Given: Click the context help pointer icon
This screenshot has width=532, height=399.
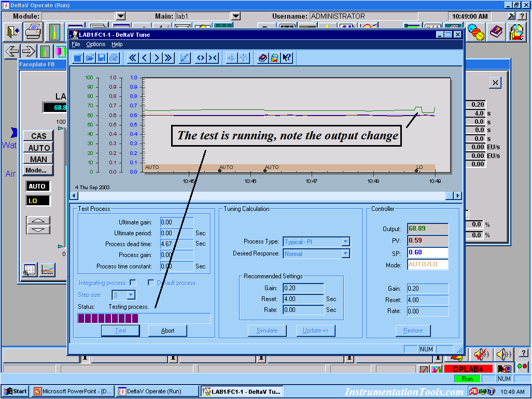Looking at the screenshot, I should [287, 58].
